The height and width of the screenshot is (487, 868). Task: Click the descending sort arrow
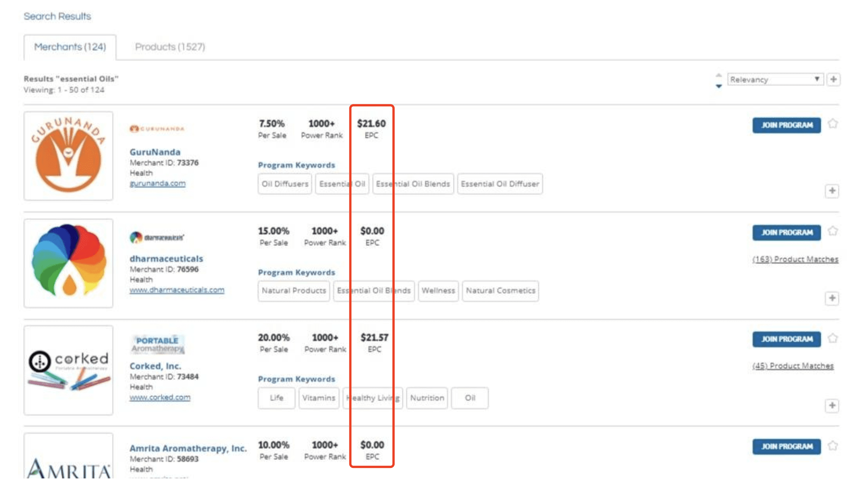tap(719, 86)
